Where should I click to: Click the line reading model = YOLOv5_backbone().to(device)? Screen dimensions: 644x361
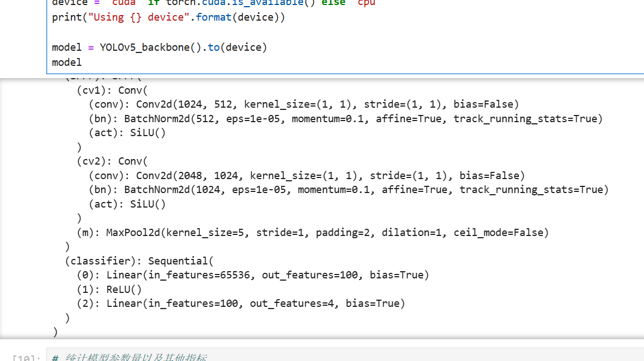pyautogui.click(x=159, y=47)
